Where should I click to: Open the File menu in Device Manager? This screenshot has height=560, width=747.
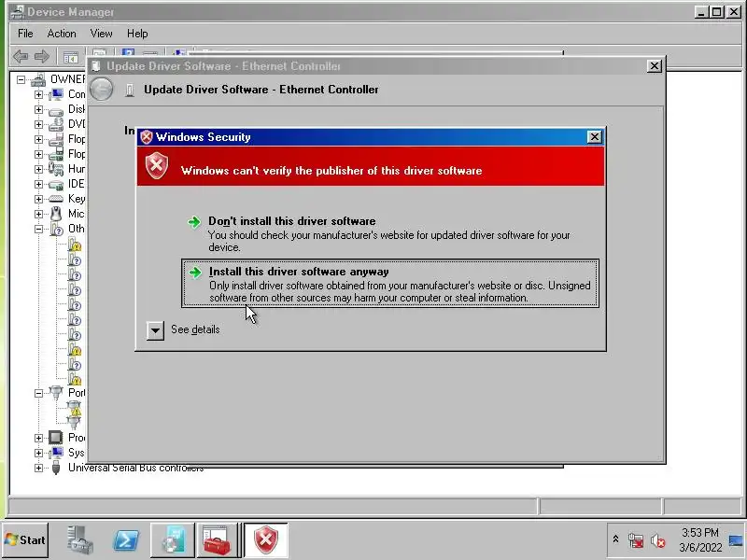(x=25, y=34)
